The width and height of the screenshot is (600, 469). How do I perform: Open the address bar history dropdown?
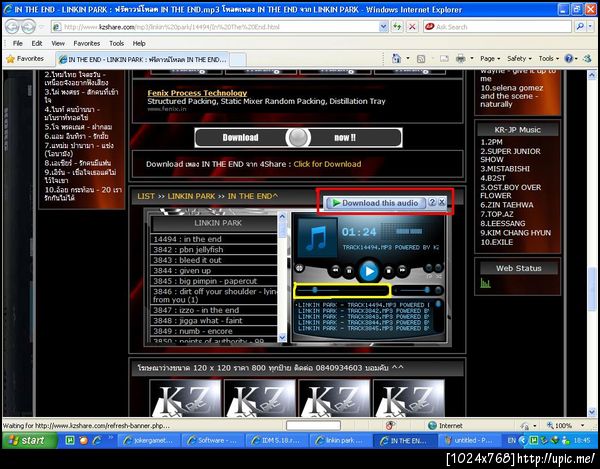383,27
